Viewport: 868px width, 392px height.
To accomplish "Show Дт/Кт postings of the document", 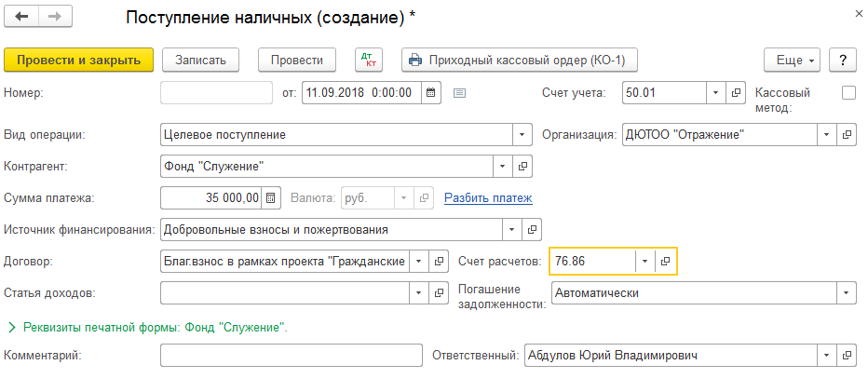I will 369,60.
